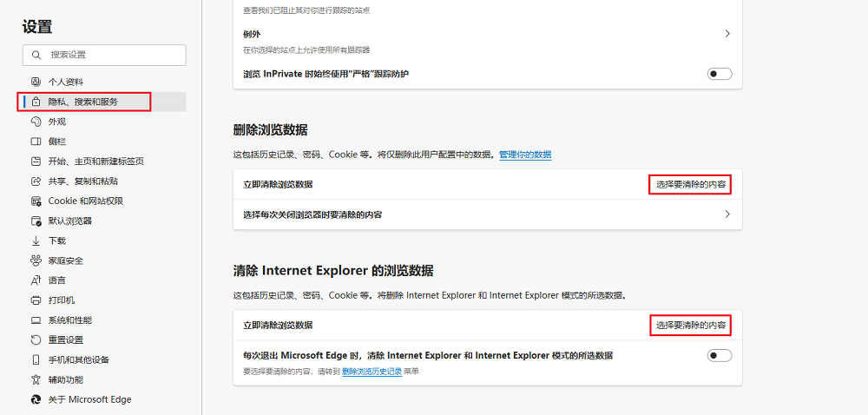This screenshot has width=868, height=415.
Task: Click the search magnifier icon in settings
Action: tap(36, 55)
